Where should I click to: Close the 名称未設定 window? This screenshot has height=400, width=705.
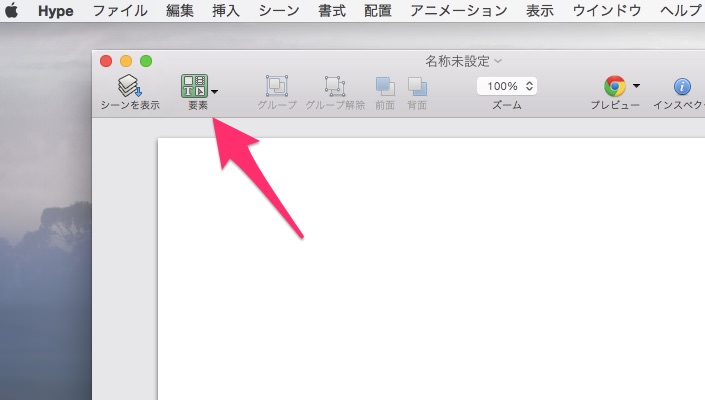pos(106,61)
